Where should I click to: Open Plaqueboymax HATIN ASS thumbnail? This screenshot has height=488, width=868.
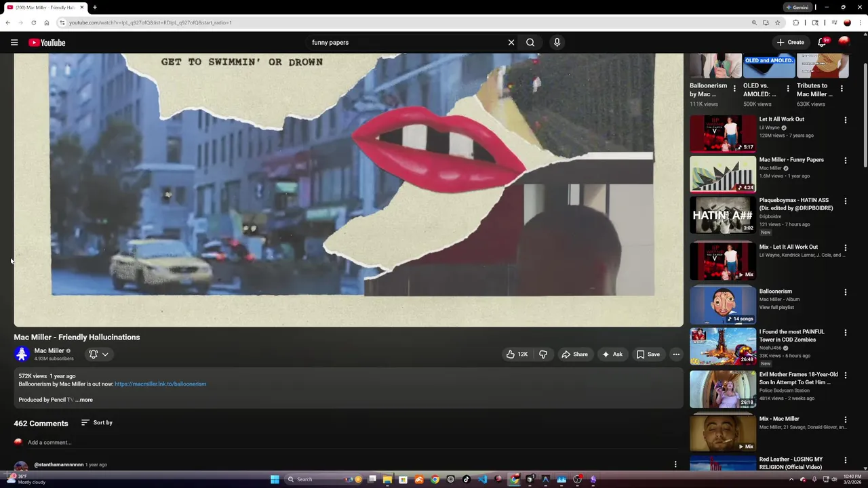723,215
